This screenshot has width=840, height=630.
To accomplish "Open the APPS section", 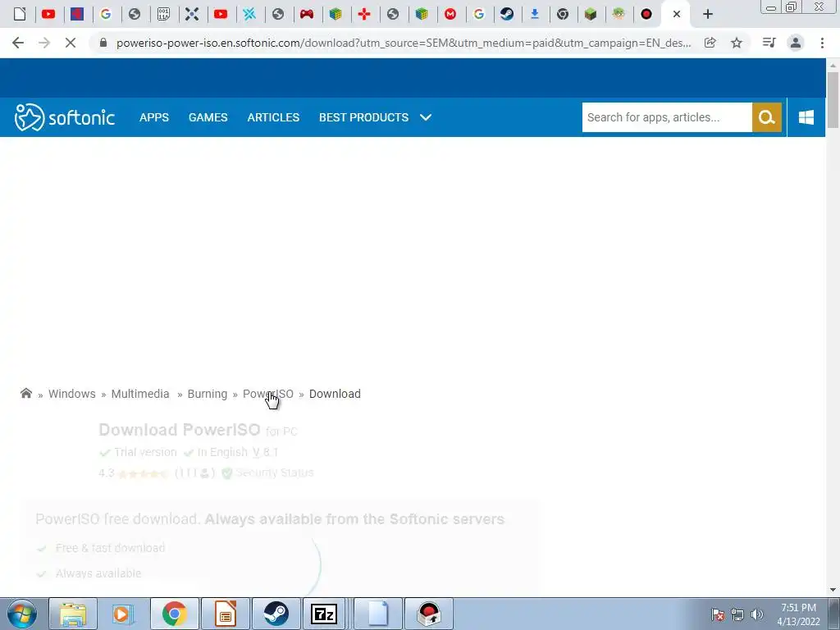I will click(154, 117).
